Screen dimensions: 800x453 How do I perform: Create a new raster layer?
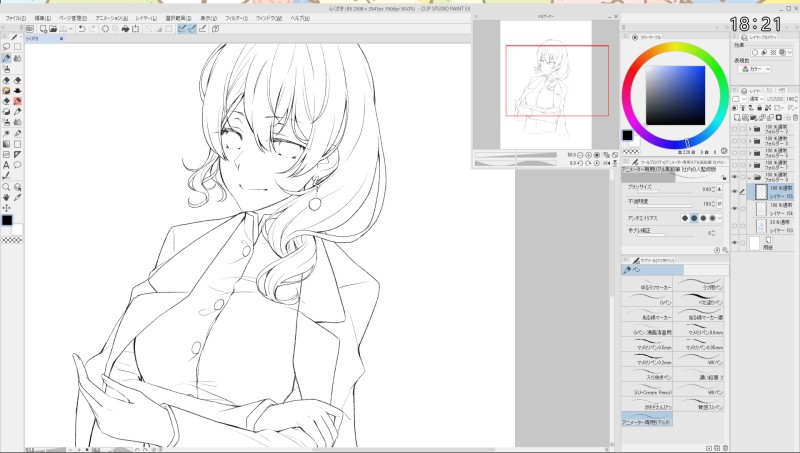click(737, 117)
